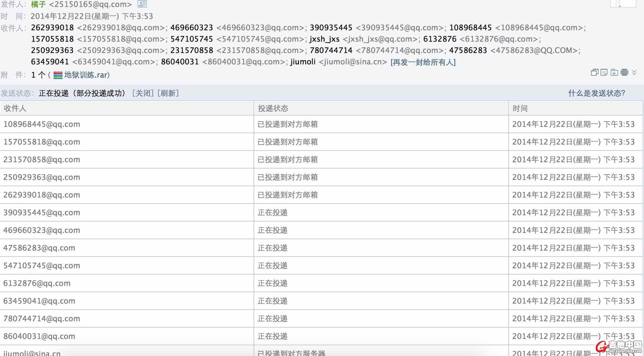This screenshot has width=644, height=356.
Task: Click the 时间 column header
Action: [520, 109]
